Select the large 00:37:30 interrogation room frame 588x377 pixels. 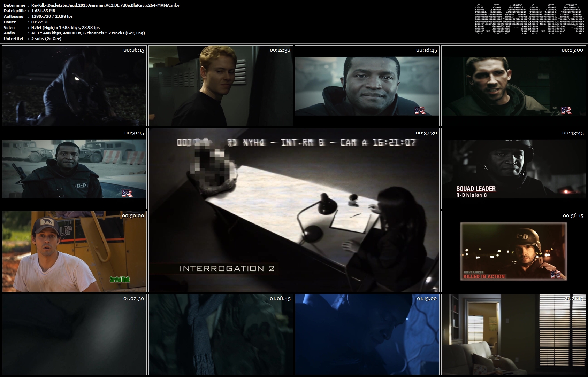294,210
